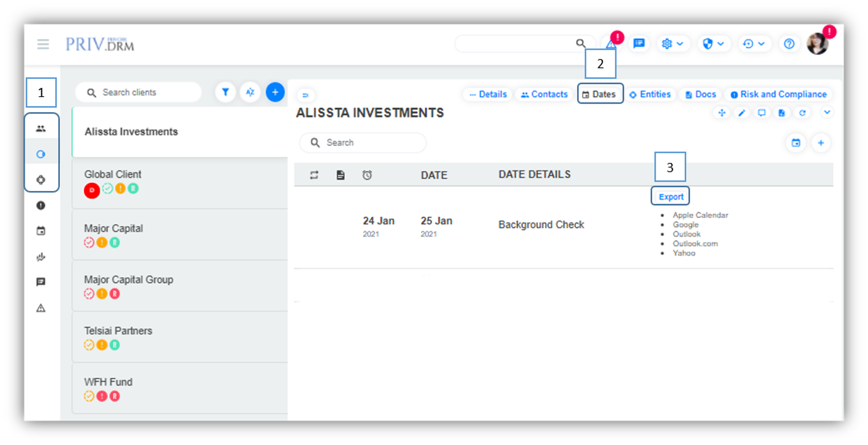Open the sidebar calendar icon
The width and height of the screenshot is (868, 445).
[x=41, y=231]
